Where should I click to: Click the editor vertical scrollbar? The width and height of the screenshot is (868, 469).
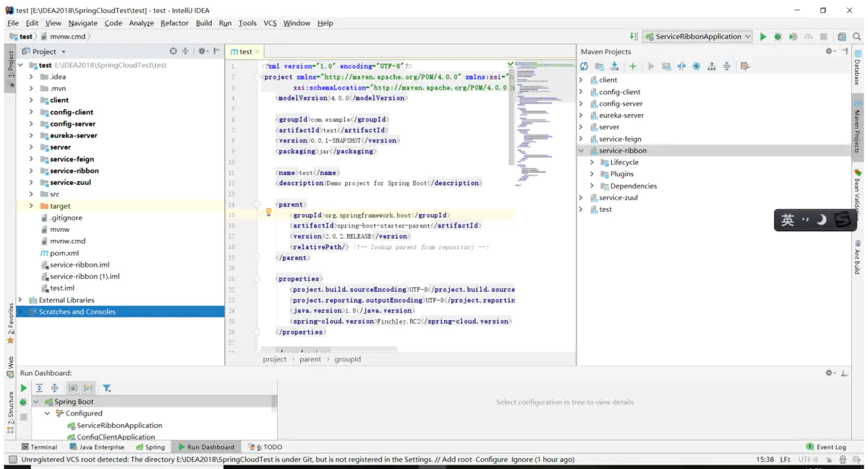(511, 116)
